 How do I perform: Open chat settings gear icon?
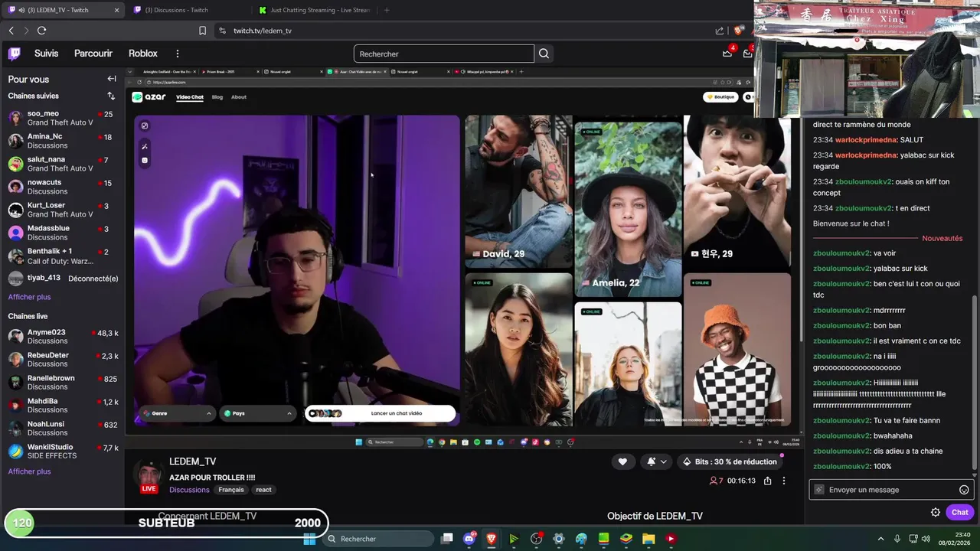point(936,513)
